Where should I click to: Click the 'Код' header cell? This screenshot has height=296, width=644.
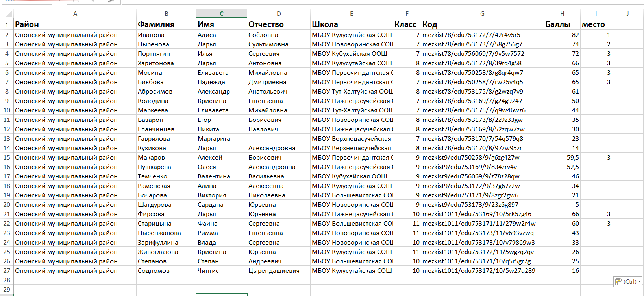(482, 24)
